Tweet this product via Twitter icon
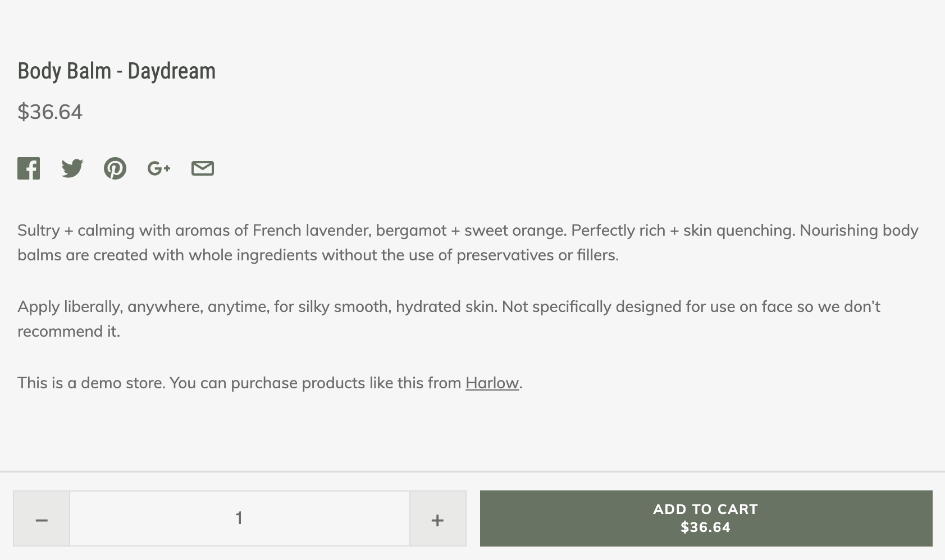The height and width of the screenshot is (560, 945). pos(72,168)
